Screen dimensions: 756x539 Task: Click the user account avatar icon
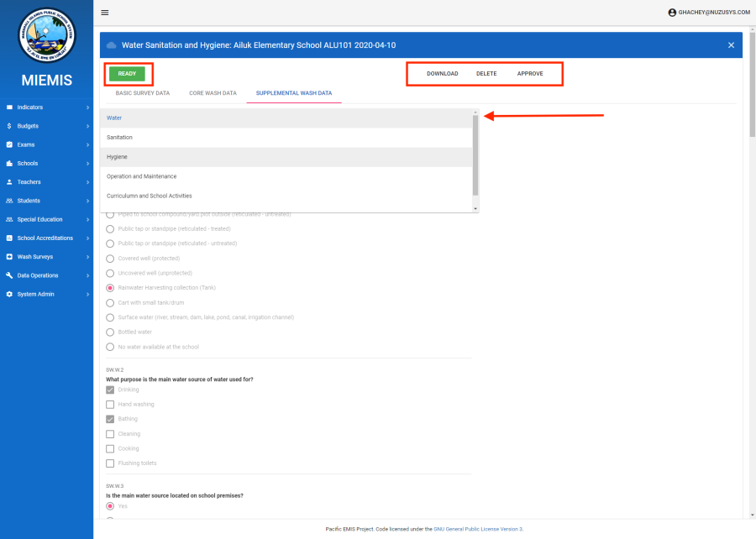[672, 13]
